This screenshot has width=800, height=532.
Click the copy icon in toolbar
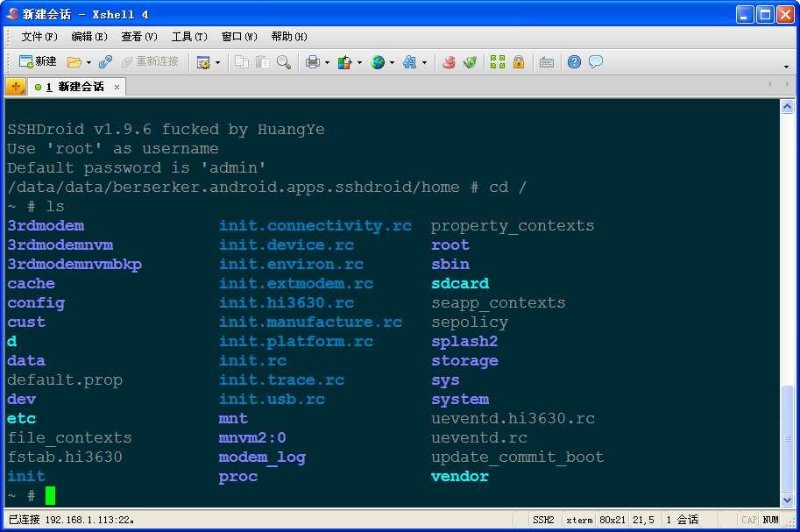pyautogui.click(x=241, y=62)
